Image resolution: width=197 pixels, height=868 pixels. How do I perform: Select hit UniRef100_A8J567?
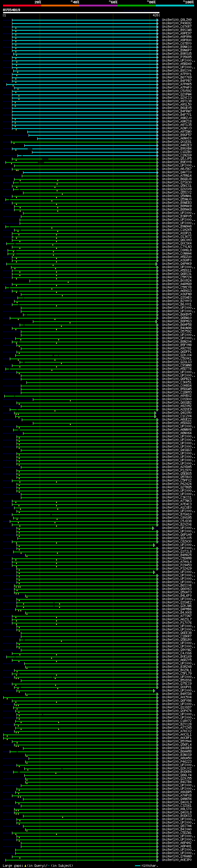177,169
